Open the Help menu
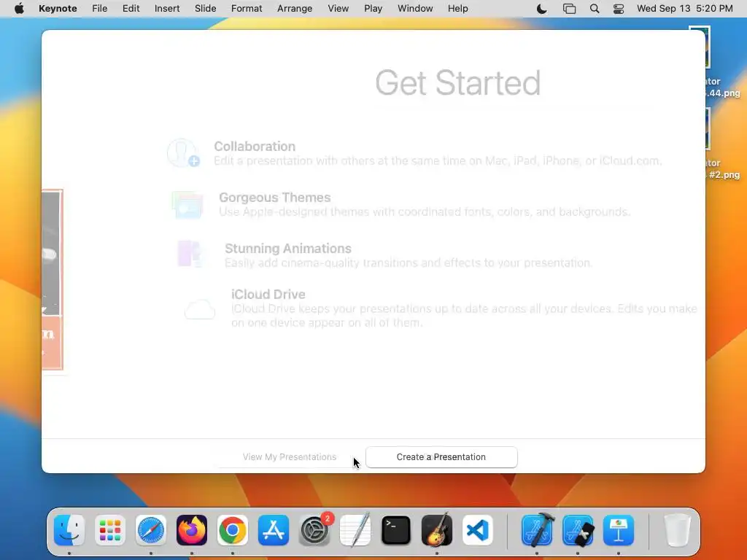This screenshot has width=747, height=560. point(458,9)
